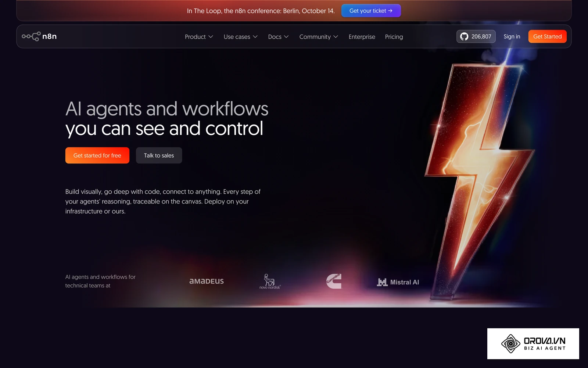Expand the Community dropdown menu
Viewport: 588px width, 368px height.
click(x=319, y=37)
